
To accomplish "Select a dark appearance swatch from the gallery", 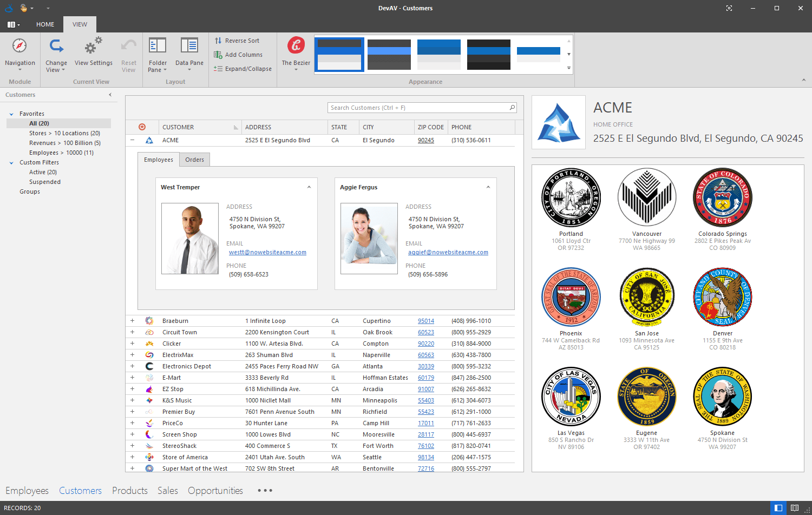I will (489, 54).
